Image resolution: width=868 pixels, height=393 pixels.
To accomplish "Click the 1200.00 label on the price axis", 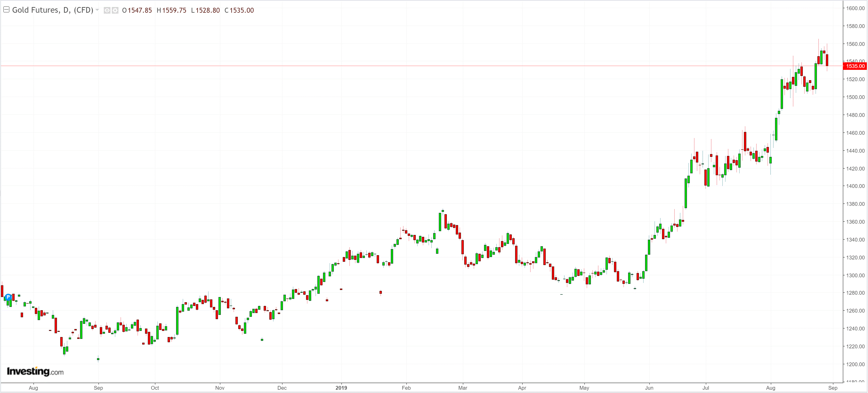I will pyautogui.click(x=855, y=364).
